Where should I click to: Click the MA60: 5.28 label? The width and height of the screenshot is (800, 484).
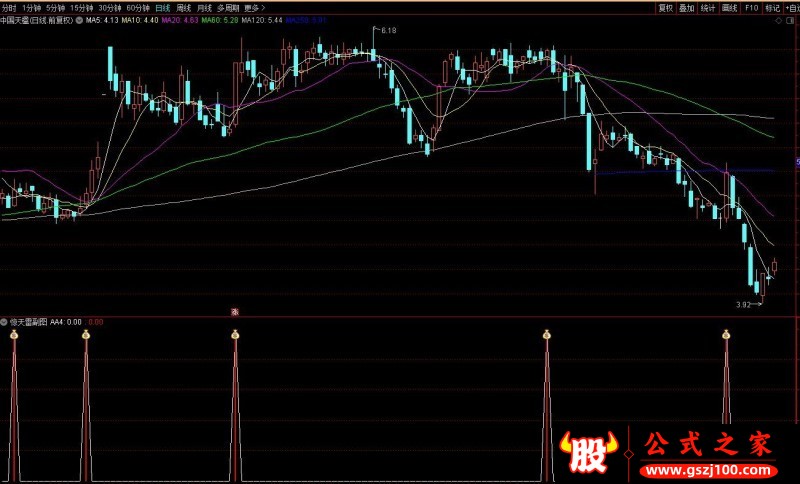220,21
